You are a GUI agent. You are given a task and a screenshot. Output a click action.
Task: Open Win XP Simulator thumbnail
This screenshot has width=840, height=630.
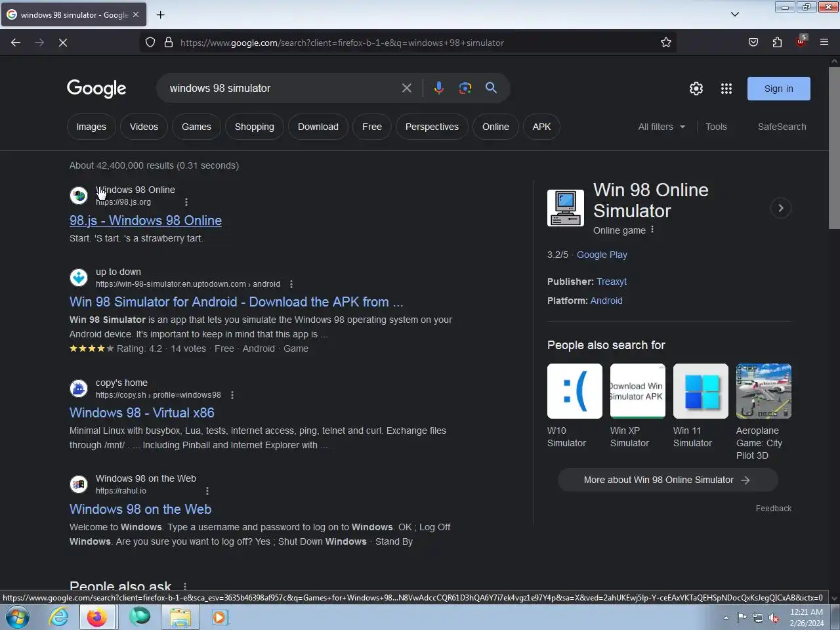[638, 391]
